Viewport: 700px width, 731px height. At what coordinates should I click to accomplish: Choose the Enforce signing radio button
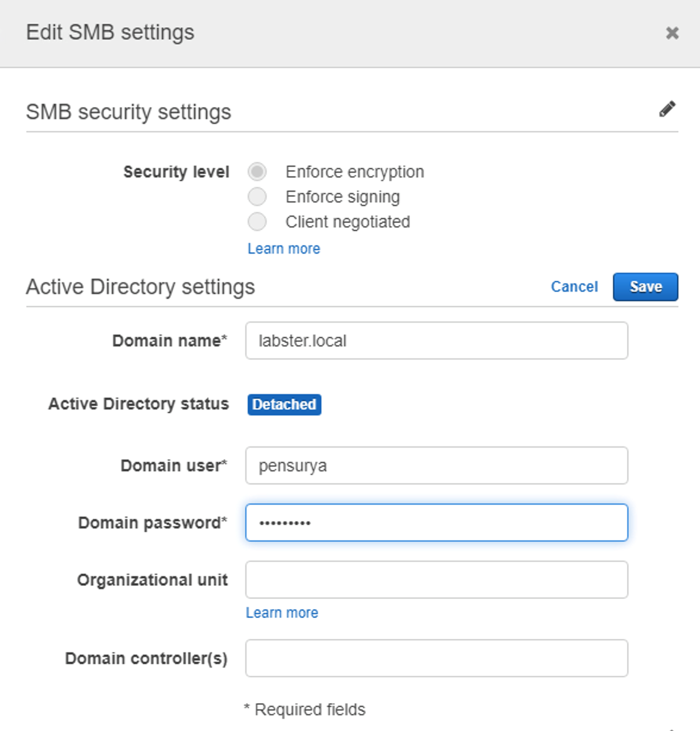(257, 196)
